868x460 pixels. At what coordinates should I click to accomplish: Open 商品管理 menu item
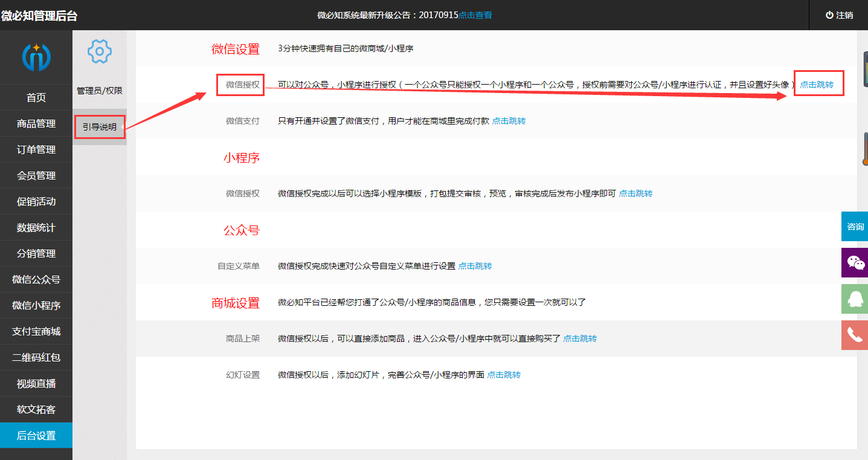point(36,124)
